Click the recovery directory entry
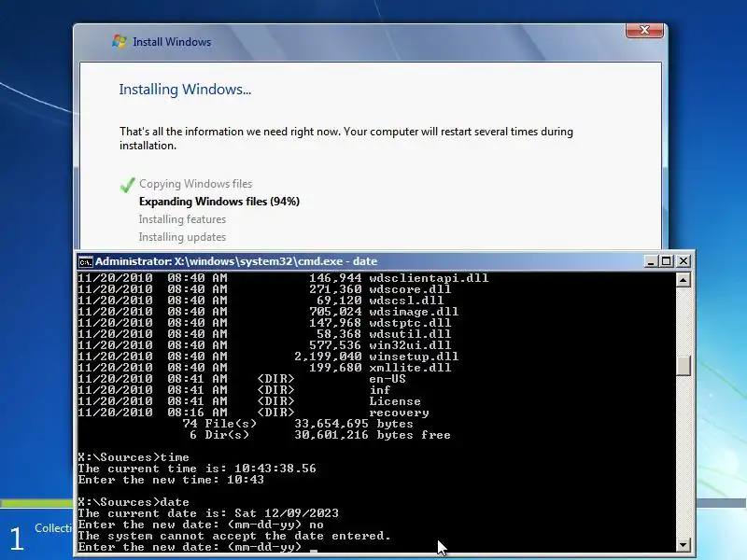This screenshot has width=747, height=560. (253, 413)
